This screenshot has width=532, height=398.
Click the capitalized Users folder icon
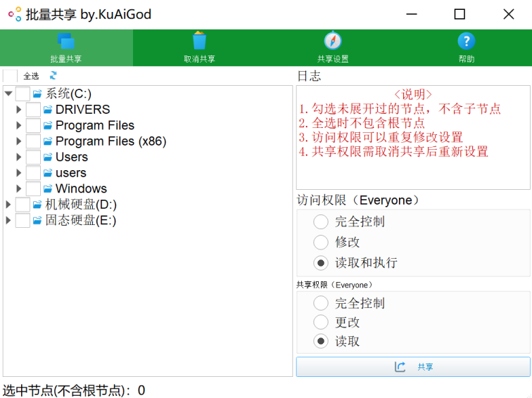(x=48, y=157)
